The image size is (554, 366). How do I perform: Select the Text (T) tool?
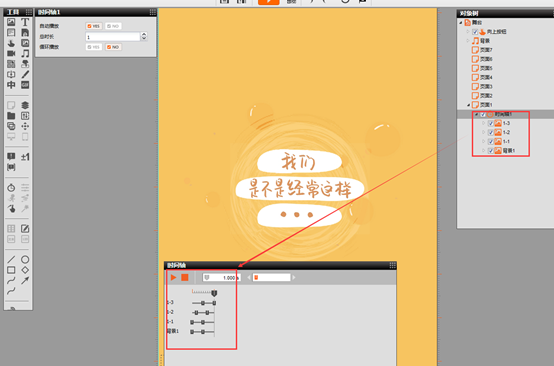(25, 22)
